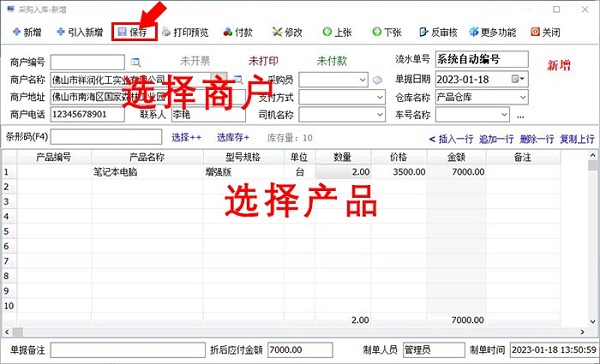Click the 付款 payment button

[x=238, y=32]
